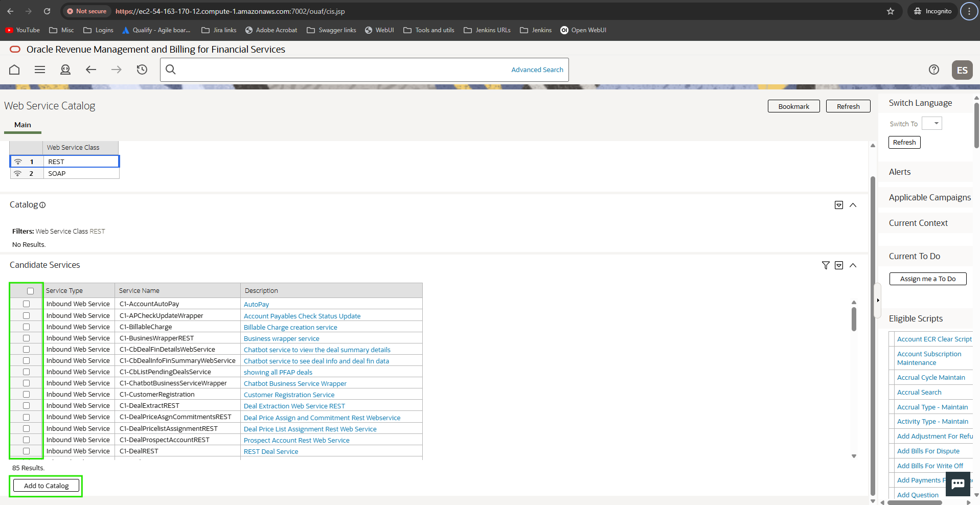Viewport: 980px width, 505px height.
Task: Check the C1-AccountAutoPay row checkbox
Action: pos(26,304)
